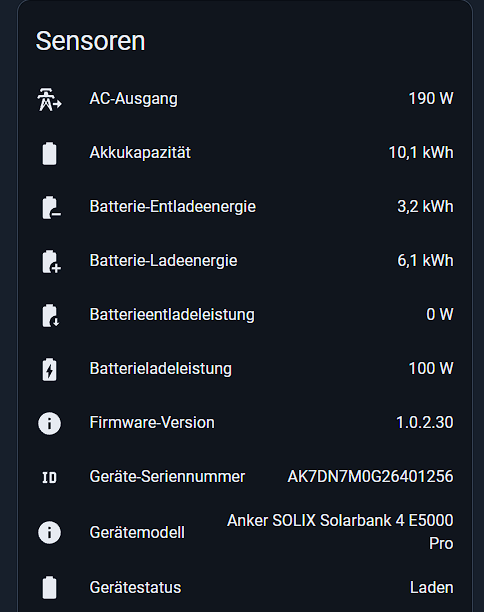Click the firmware value 1.0.2.30
484x612 pixels.
pyautogui.click(x=425, y=422)
